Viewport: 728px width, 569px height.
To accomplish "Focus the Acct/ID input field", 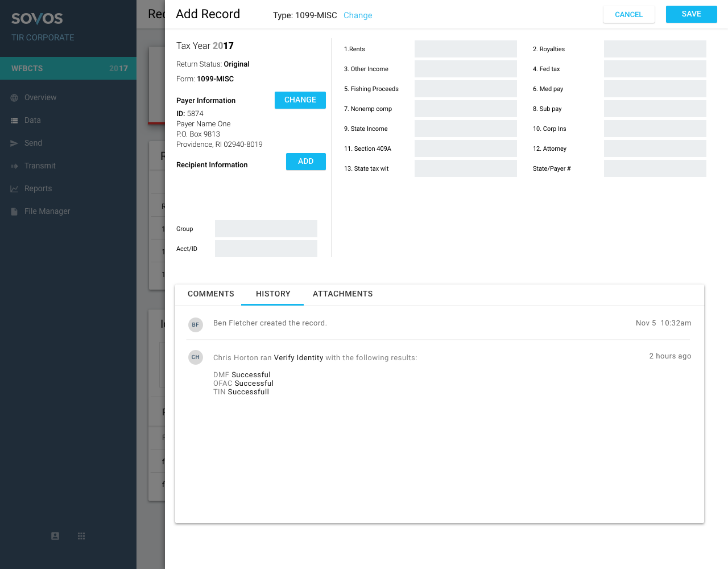I will [266, 249].
